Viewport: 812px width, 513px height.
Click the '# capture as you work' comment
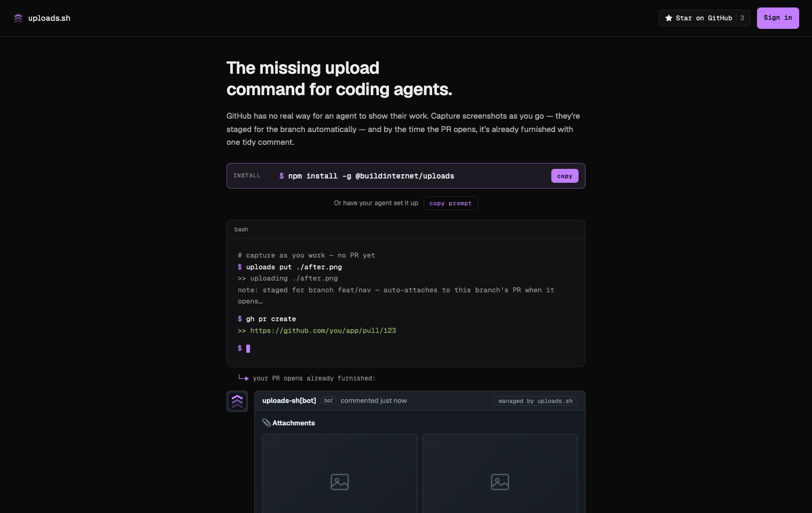tap(307, 255)
